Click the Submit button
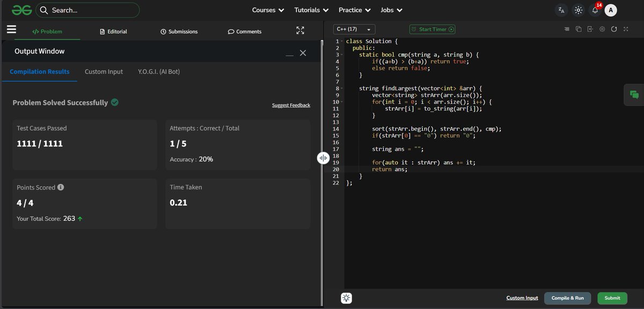 (x=612, y=298)
